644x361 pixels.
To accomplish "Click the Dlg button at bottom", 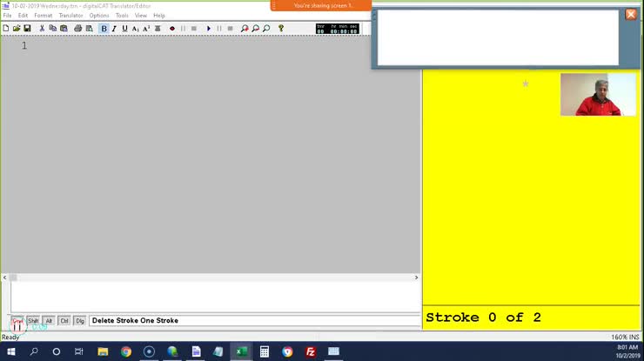I will pyautogui.click(x=79, y=321).
